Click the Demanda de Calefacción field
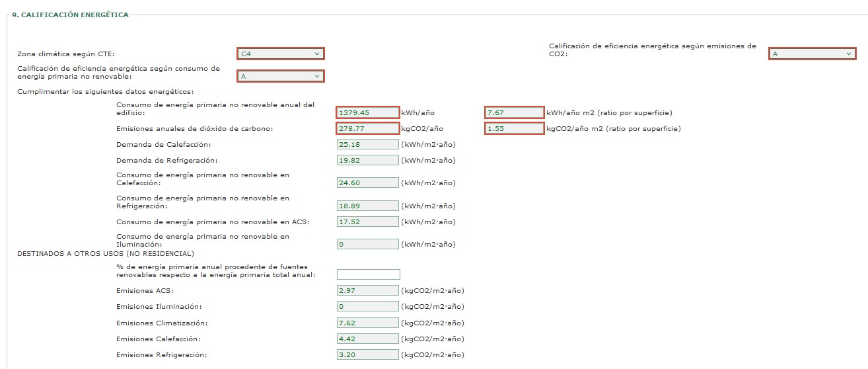The width and height of the screenshot is (868, 369). coord(368,144)
